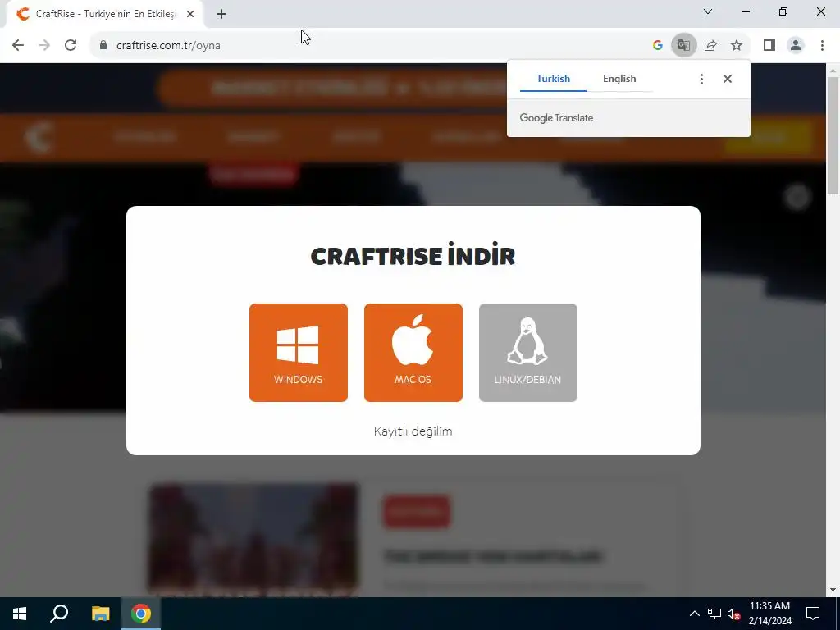Reload the CraftRise page
Image resolution: width=840 pixels, height=630 pixels.
(71, 46)
